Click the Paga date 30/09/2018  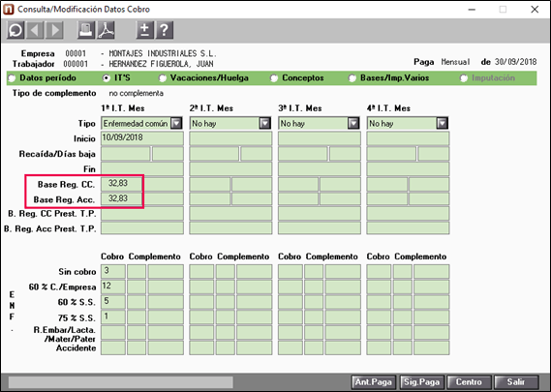pos(515,62)
